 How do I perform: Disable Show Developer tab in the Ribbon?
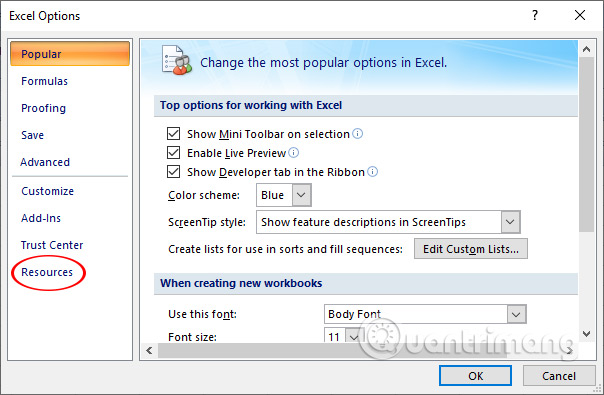tap(173, 171)
